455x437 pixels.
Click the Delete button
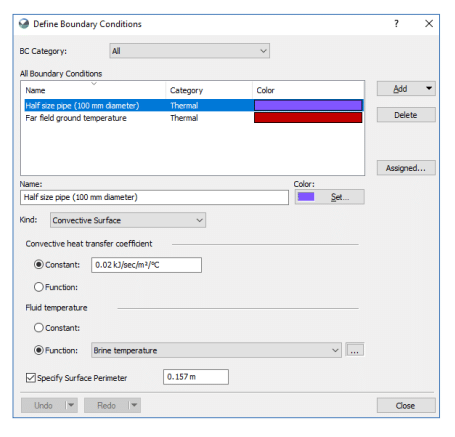(x=406, y=115)
